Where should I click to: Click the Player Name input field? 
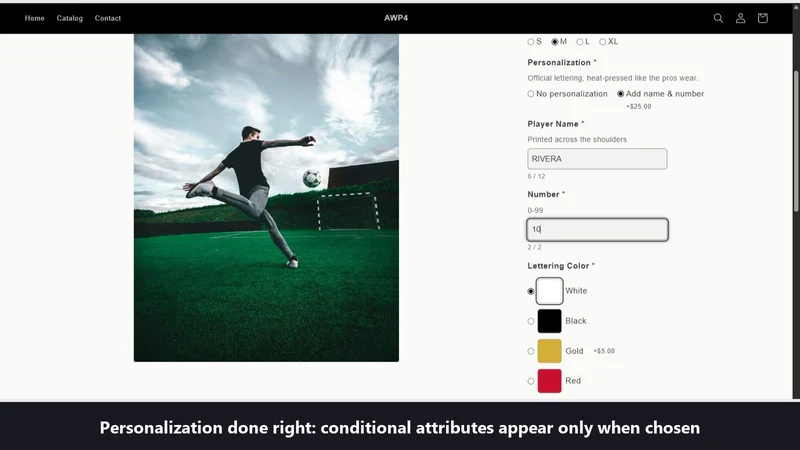point(597,159)
